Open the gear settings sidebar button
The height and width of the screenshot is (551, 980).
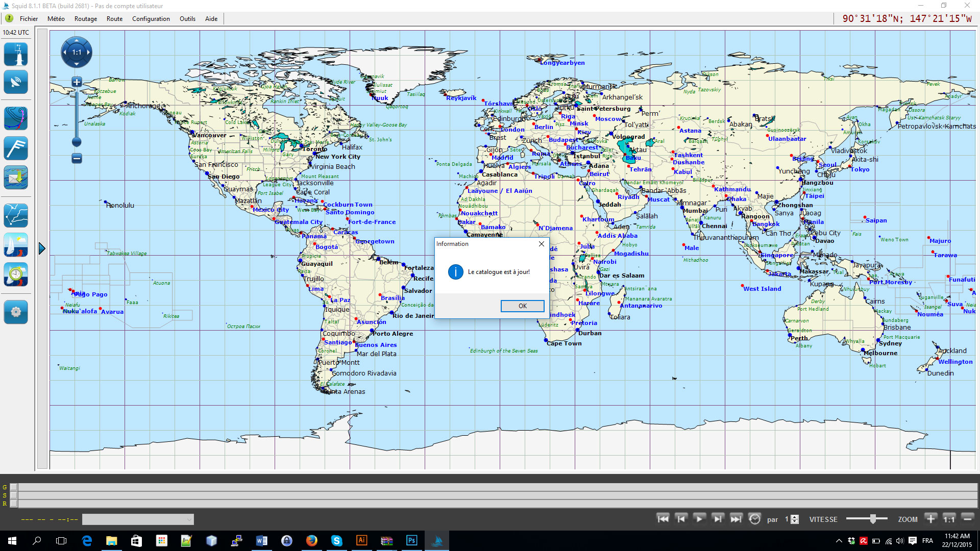(x=16, y=312)
